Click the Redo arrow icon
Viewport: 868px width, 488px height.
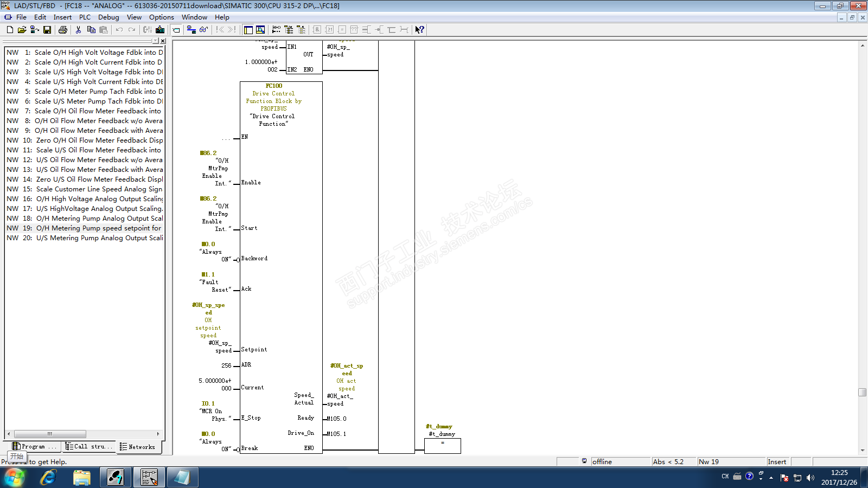132,30
